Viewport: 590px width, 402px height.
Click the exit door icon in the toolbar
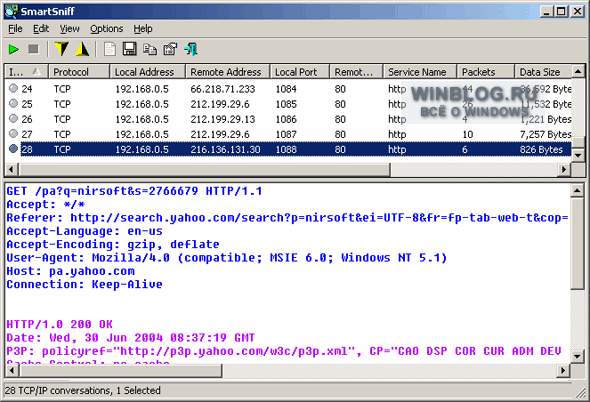[x=191, y=49]
